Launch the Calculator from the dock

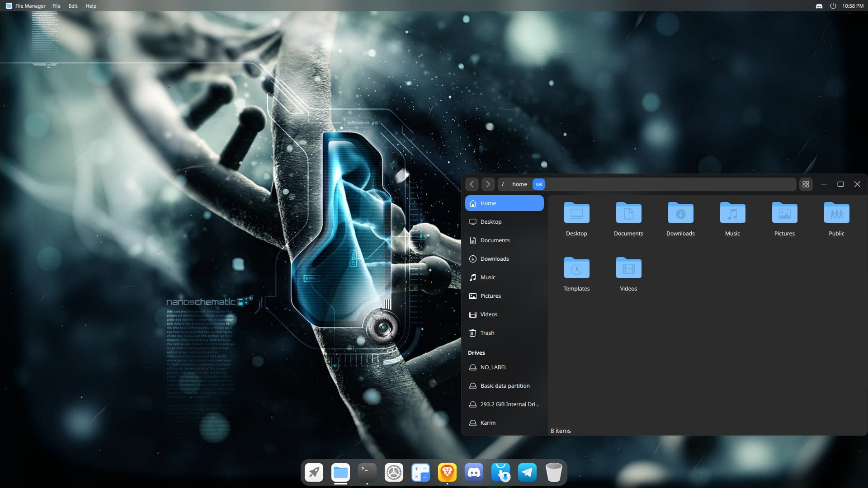tap(420, 473)
